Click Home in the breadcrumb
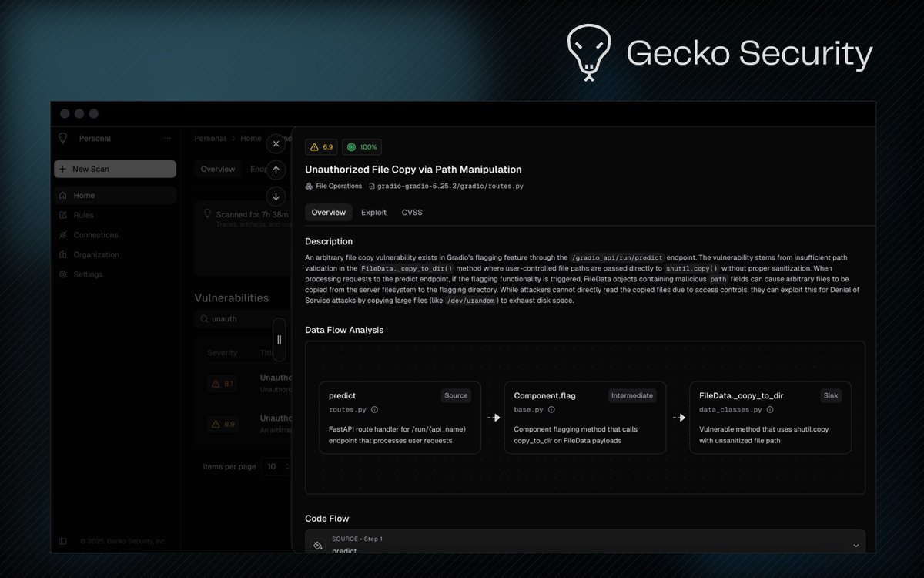 pos(251,139)
